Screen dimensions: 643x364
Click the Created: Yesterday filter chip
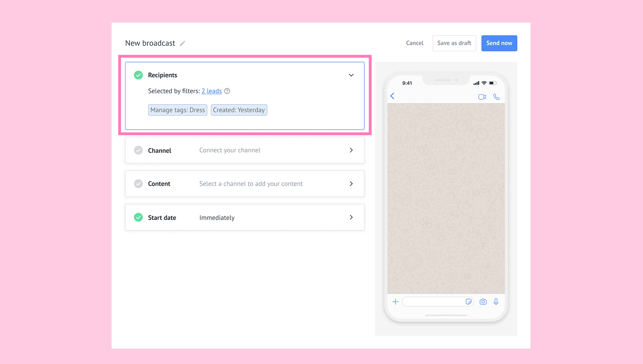(x=239, y=110)
